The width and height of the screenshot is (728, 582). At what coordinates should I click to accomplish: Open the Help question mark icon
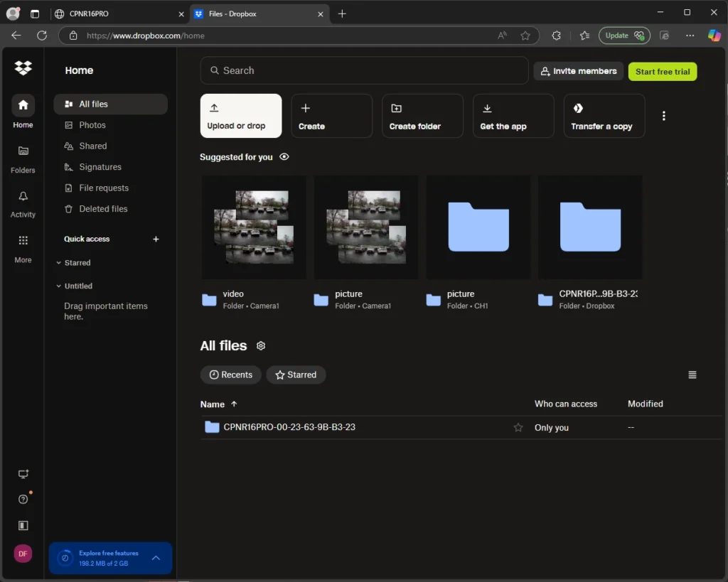point(23,500)
